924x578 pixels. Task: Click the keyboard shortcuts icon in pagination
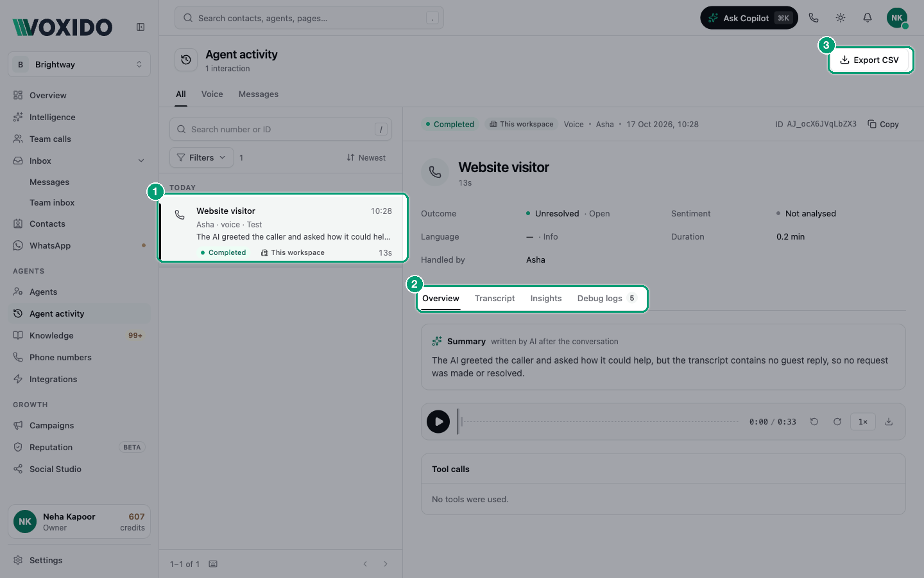tap(213, 564)
